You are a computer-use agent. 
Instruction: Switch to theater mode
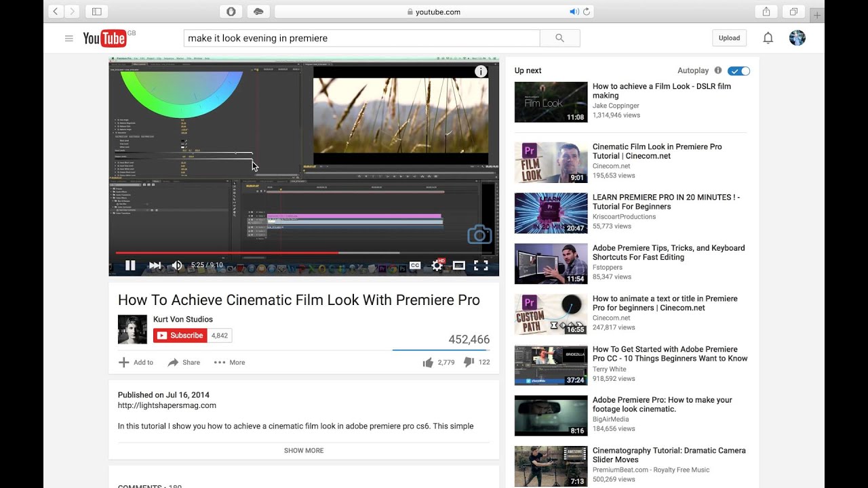pos(459,266)
